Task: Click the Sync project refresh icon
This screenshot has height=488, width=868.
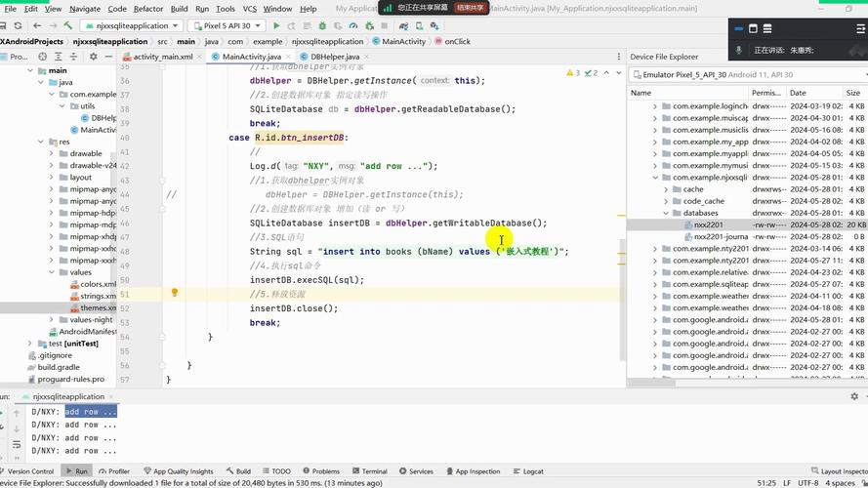Action: point(19,26)
